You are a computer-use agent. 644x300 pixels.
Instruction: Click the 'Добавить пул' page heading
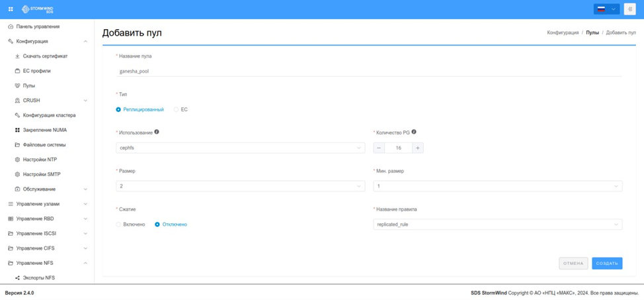point(132,33)
